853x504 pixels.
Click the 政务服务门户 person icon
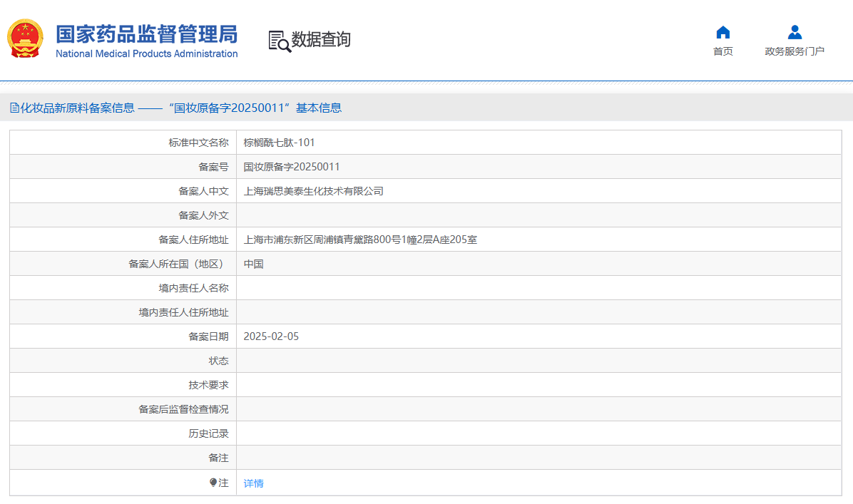point(795,32)
